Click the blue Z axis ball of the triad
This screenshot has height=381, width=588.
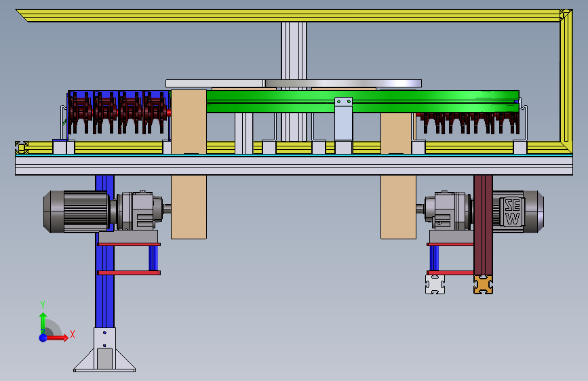click(43, 338)
